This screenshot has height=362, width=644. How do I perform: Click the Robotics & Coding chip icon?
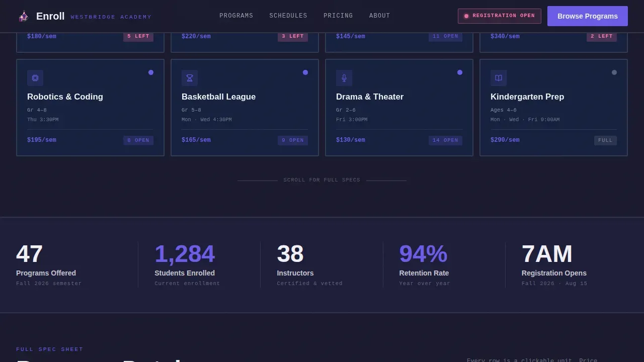pos(35,78)
